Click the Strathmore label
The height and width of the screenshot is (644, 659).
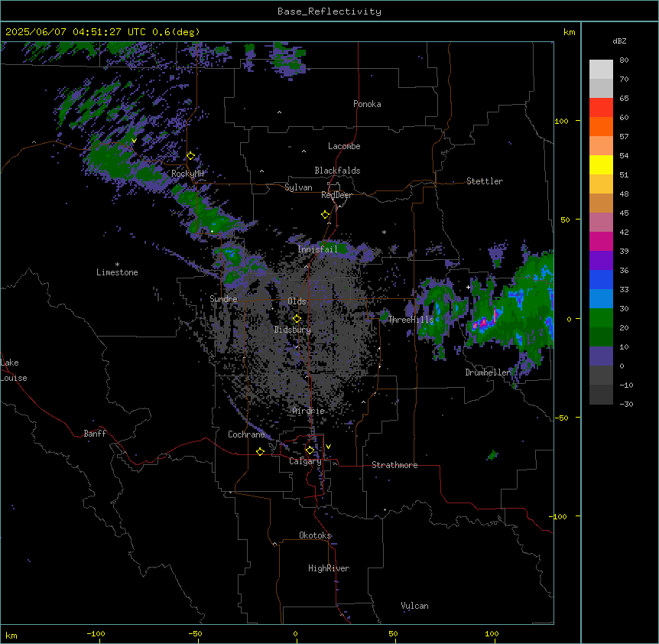pyautogui.click(x=394, y=465)
